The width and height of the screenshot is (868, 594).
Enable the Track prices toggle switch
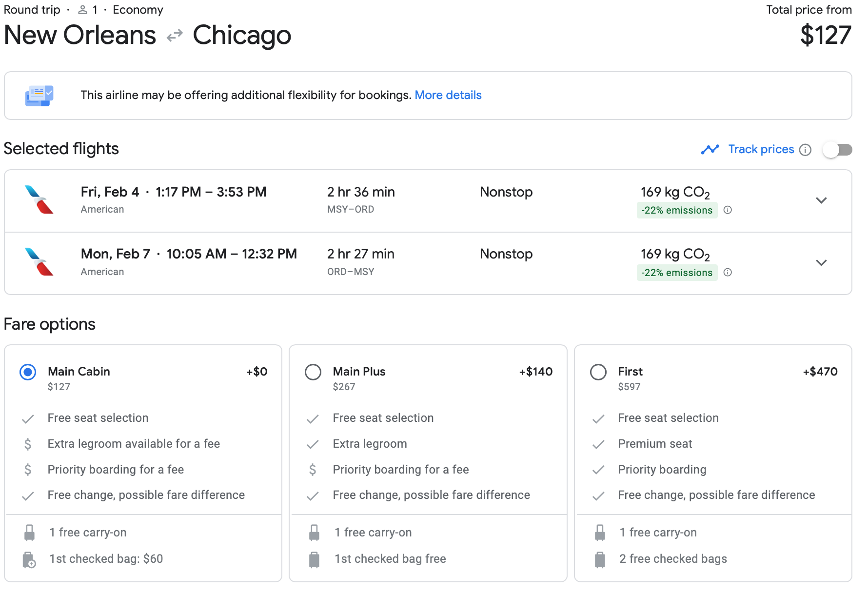(837, 150)
